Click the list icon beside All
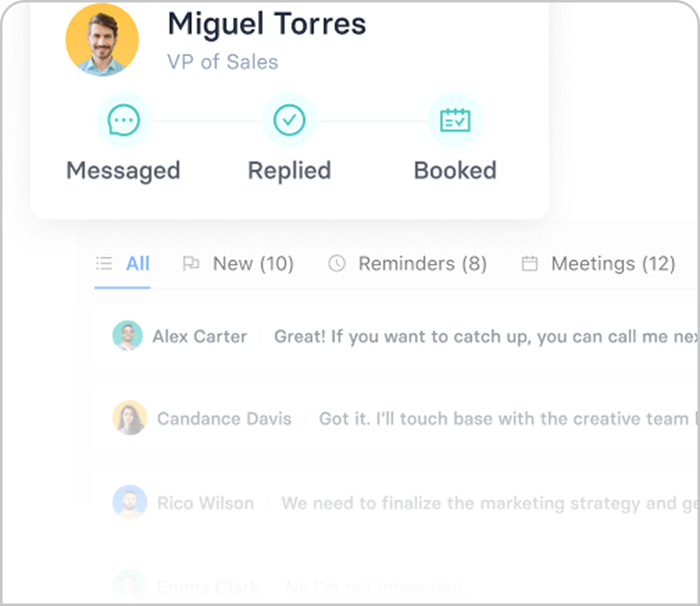Viewport: 700px width, 606px height. click(x=104, y=264)
